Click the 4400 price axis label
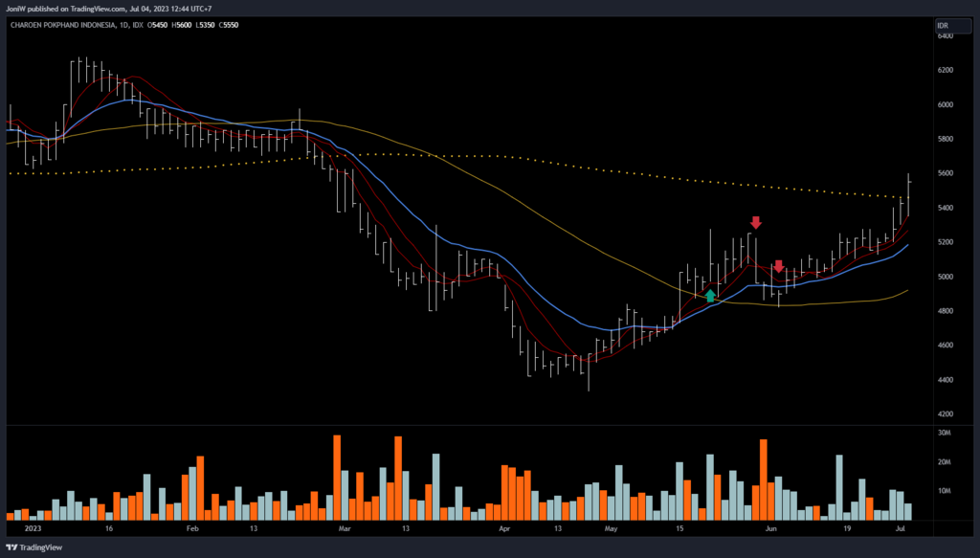This screenshot has height=558, width=980. (x=946, y=380)
